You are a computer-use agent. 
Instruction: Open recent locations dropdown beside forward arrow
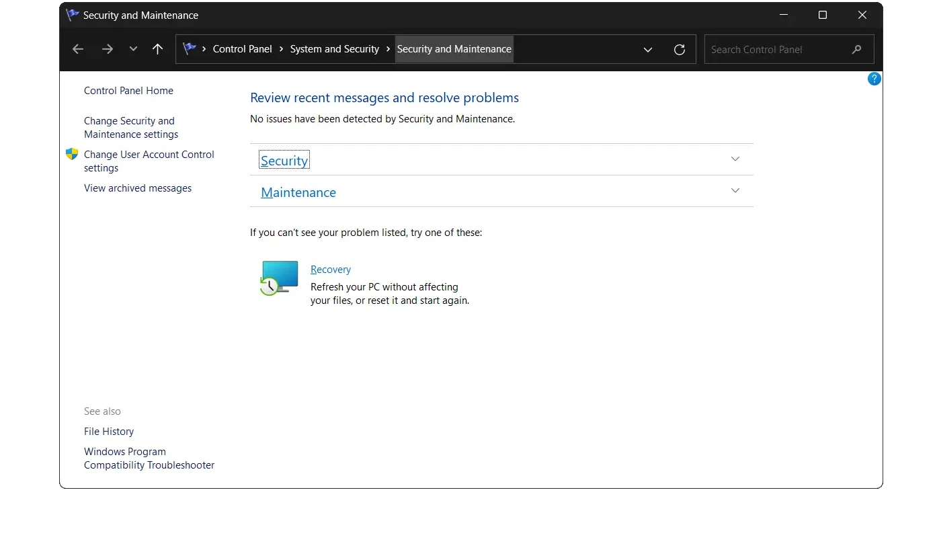point(133,49)
